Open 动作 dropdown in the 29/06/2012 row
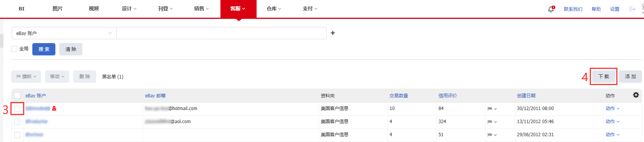644x142 pixels. point(612,135)
